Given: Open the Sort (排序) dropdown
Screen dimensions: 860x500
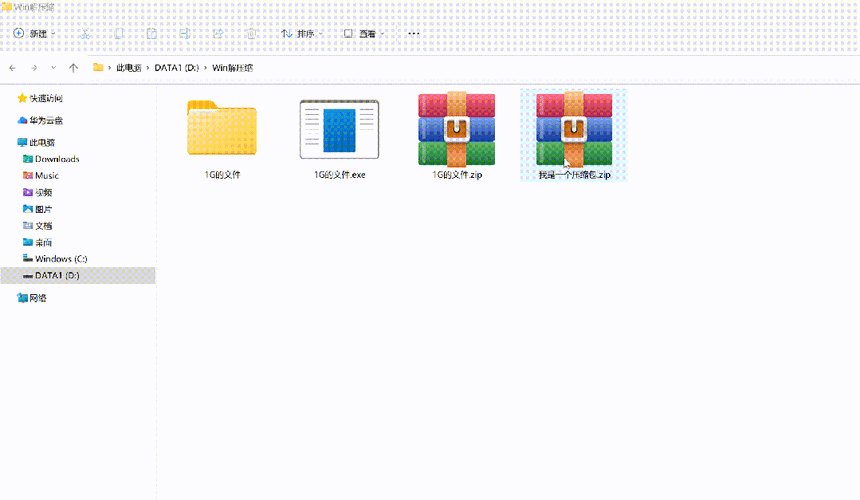Looking at the screenshot, I should 302,33.
